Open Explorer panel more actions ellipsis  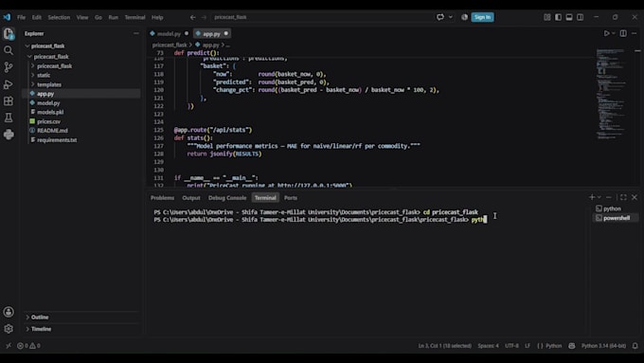pyautogui.click(x=136, y=33)
